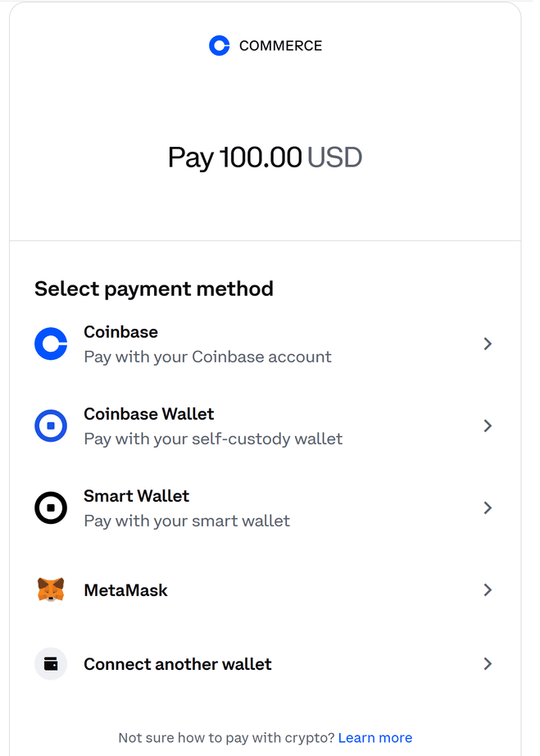Expand the Smart Wallet chevron arrow

click(x=488, y=508)
